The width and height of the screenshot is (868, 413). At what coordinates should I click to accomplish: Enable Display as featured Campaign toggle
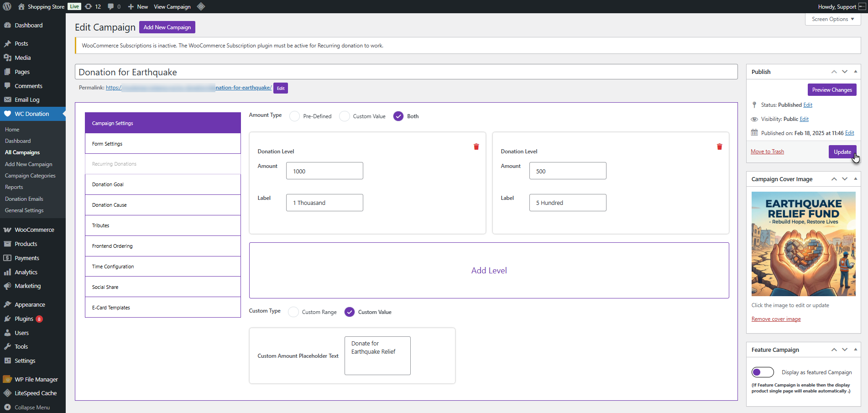coord(763,372)
